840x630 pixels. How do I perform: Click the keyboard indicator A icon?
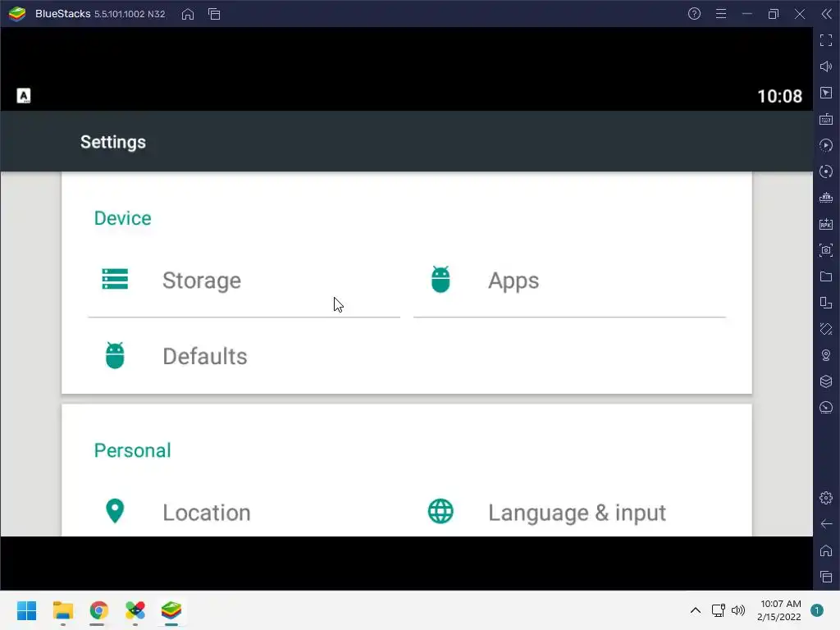pos(24,96)
